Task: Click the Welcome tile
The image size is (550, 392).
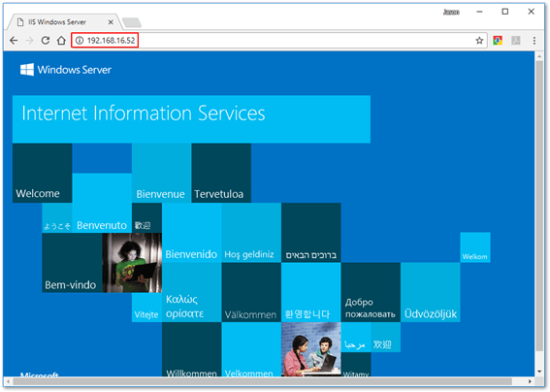Action: point(42,173)
